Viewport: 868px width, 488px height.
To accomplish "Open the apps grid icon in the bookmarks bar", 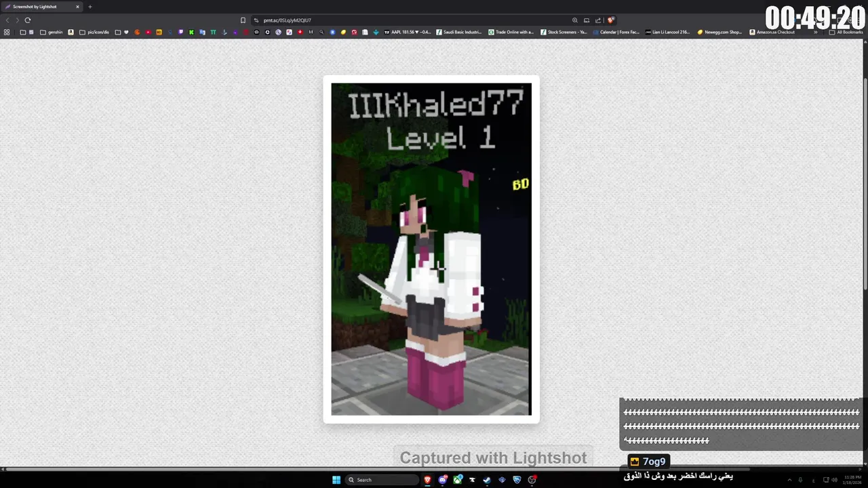I will tap(7, 32).
